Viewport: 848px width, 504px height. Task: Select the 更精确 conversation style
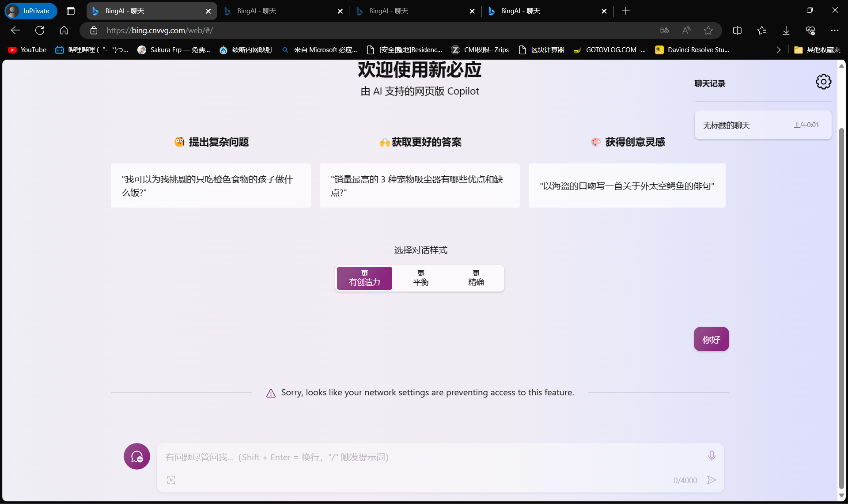point(476,278)
